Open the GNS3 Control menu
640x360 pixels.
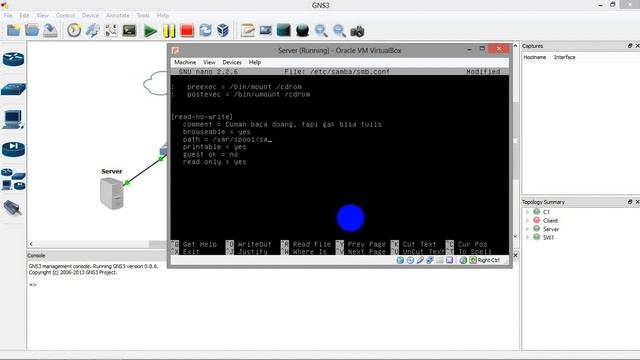click(65, 15)
